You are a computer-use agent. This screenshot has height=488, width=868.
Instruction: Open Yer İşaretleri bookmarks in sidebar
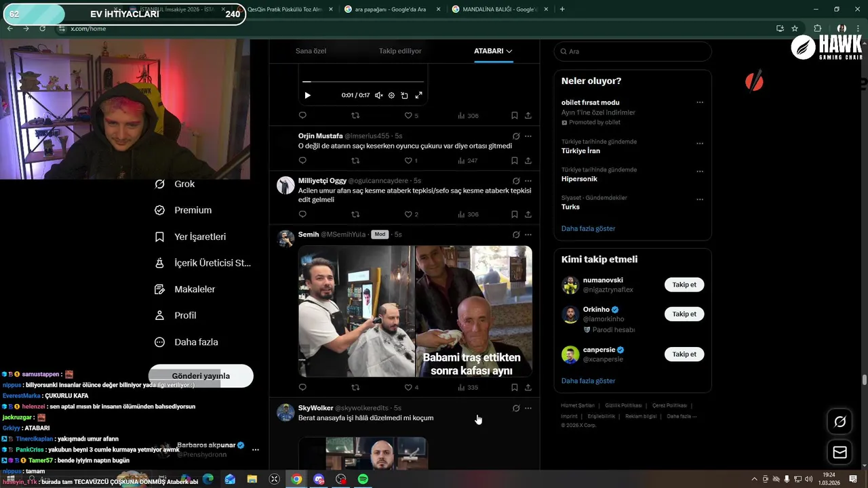click(191, 237)
